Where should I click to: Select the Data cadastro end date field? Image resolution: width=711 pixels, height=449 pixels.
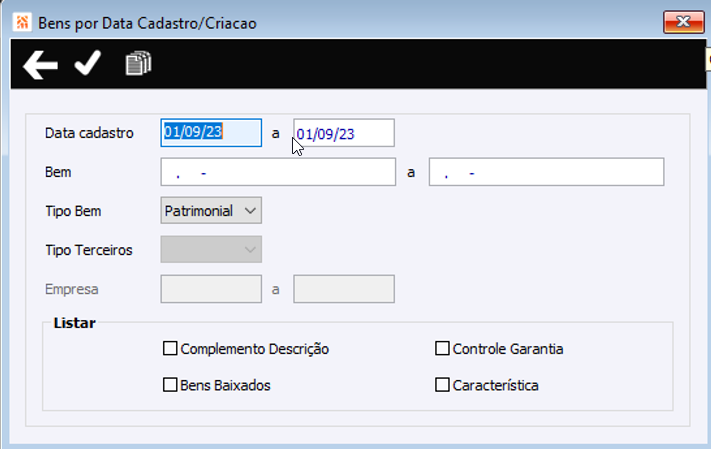[x=344, y=133]
